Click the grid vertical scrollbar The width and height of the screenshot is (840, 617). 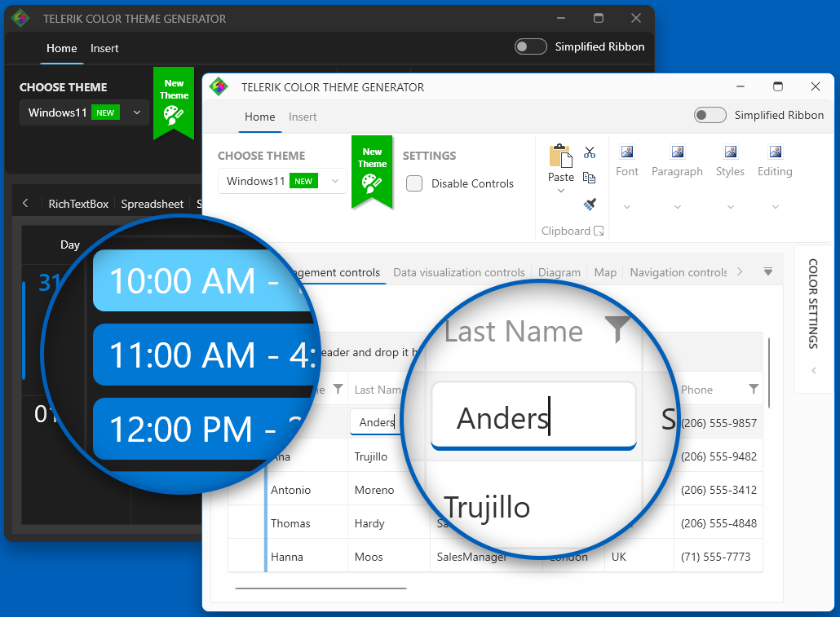769,372
